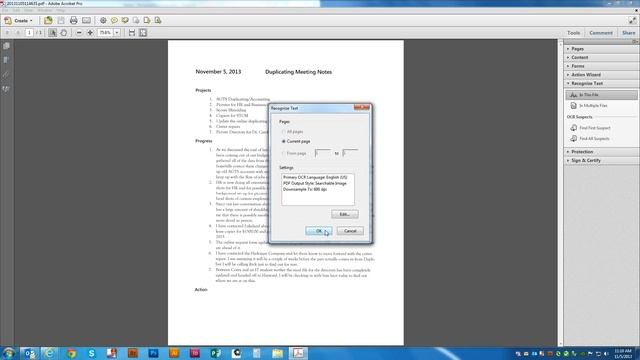Viewport: 640px width, 360px height.
Task: Click In Multiple Files OCR option
Action: coord(589,106)
